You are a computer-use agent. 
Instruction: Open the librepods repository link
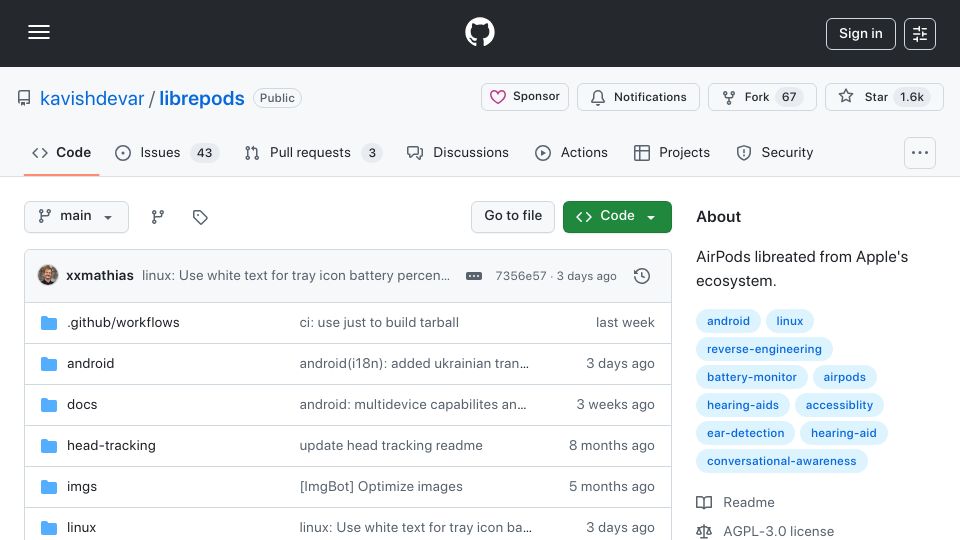(x=201, y=98)
